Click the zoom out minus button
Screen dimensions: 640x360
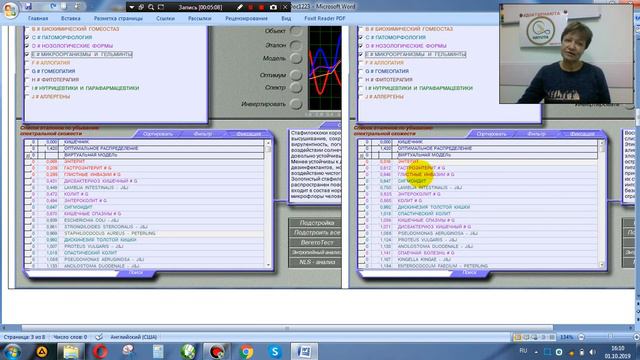(x=581, y=337)
